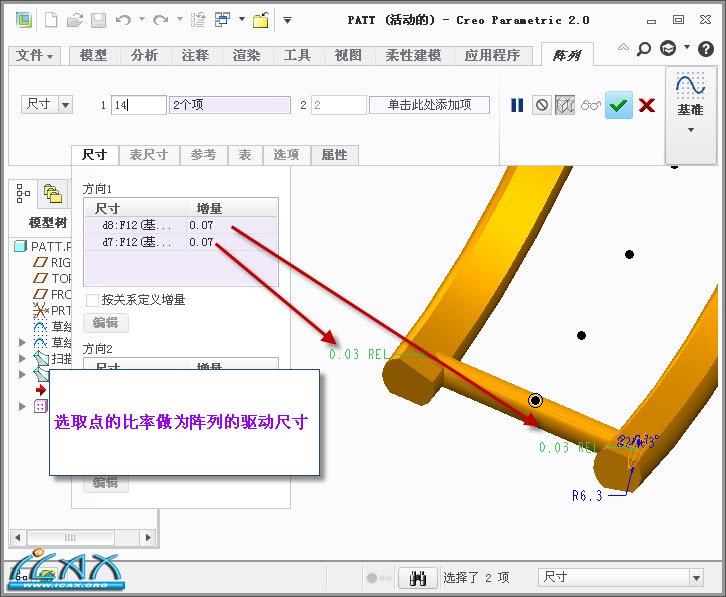This screenshot has height=597, width=726.
Task: Switch to the 工具 ribbon tab
Action: click(x=297, y=56)
